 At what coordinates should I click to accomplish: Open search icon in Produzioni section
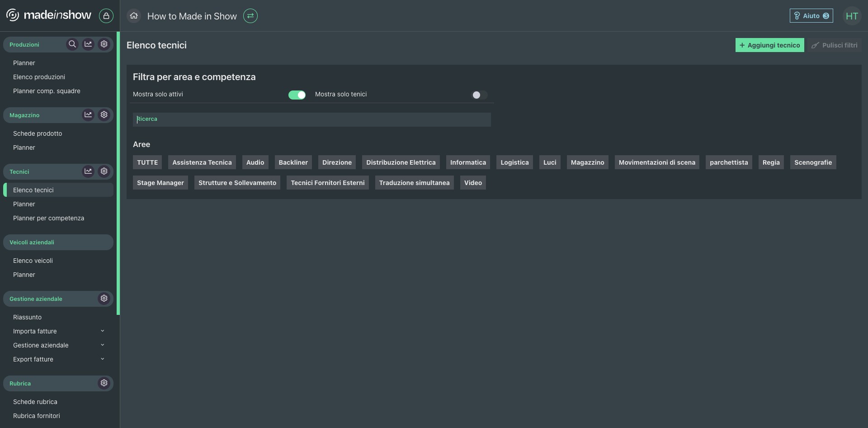(72, 44)
